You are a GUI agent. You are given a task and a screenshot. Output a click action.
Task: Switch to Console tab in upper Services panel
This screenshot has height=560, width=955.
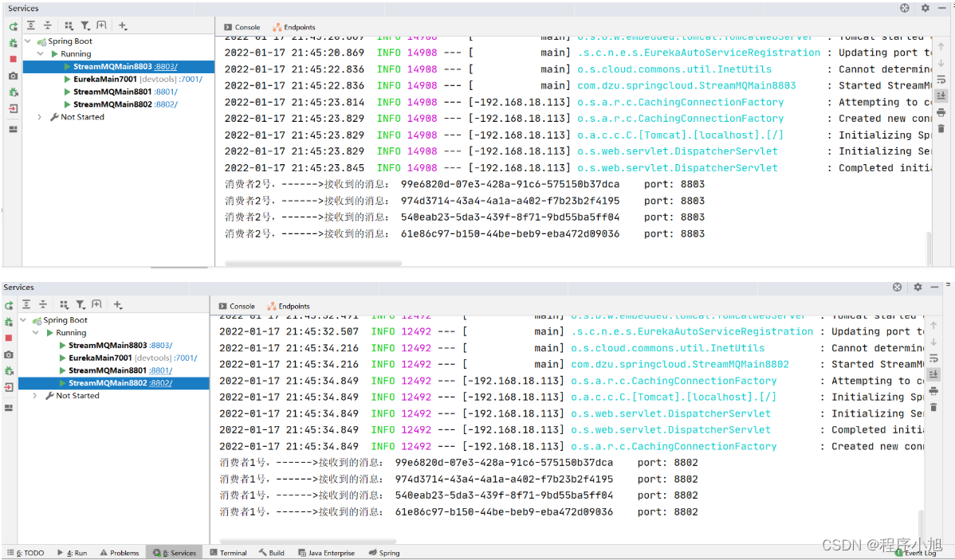tap(242, 27)
